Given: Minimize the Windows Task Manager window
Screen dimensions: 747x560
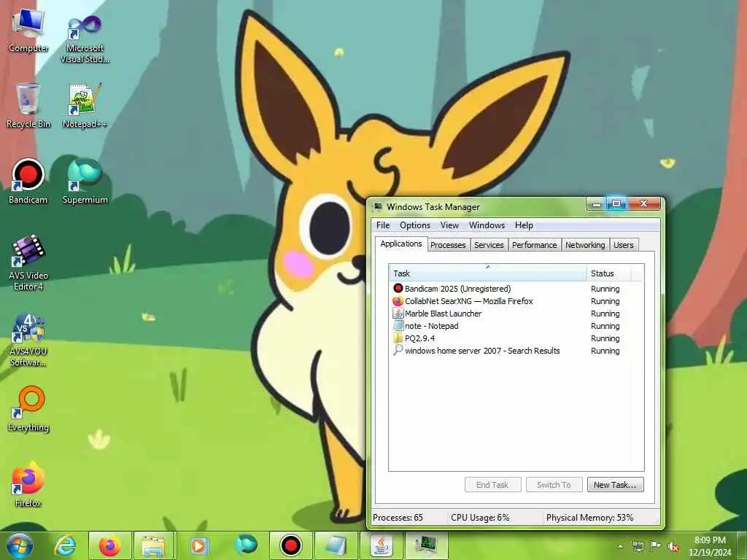Looking at the screenshot, I should [x=596, y=204].
